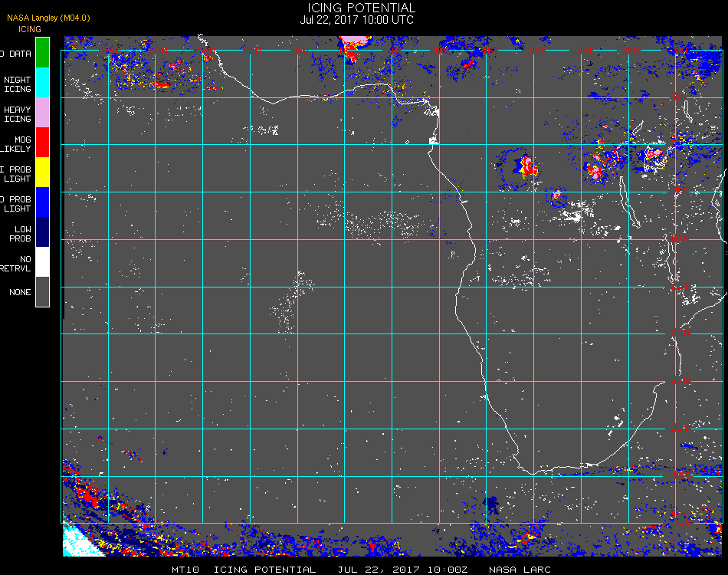Click the '10S' latitude label

[679, 238]
